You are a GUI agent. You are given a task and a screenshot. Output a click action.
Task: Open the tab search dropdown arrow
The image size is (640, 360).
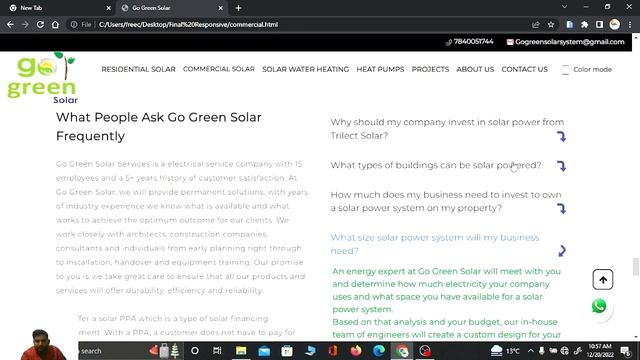click(564, 7)
